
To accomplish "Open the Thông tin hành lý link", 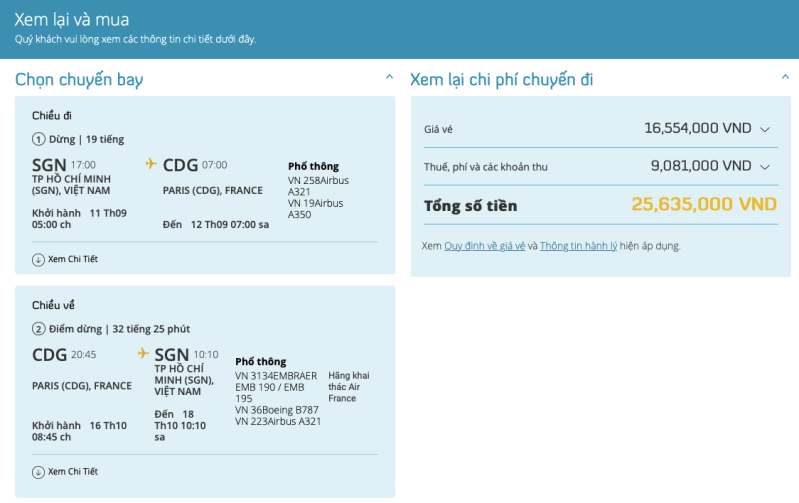I will [x=578, y=245].
